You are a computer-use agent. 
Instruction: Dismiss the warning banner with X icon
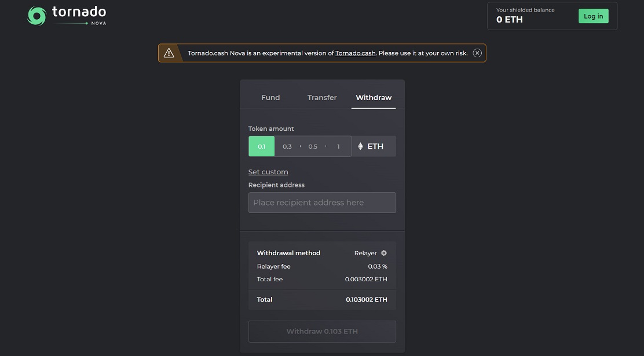point(477,53)
